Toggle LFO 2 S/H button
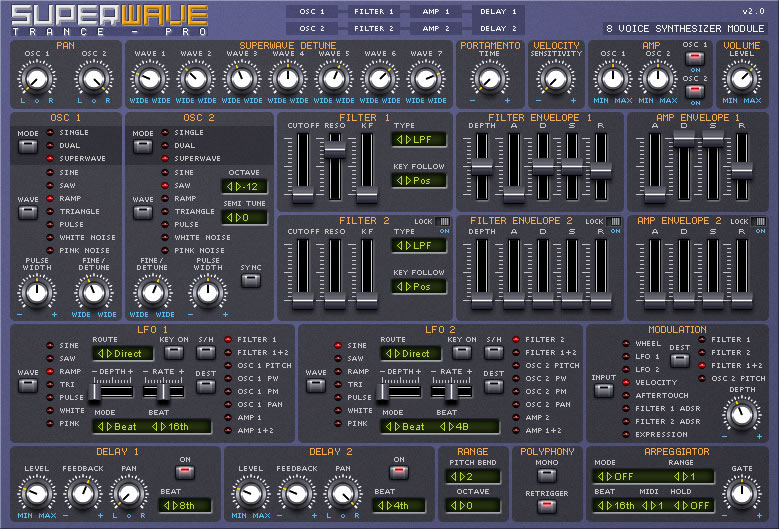 click(x=494, y=353)
